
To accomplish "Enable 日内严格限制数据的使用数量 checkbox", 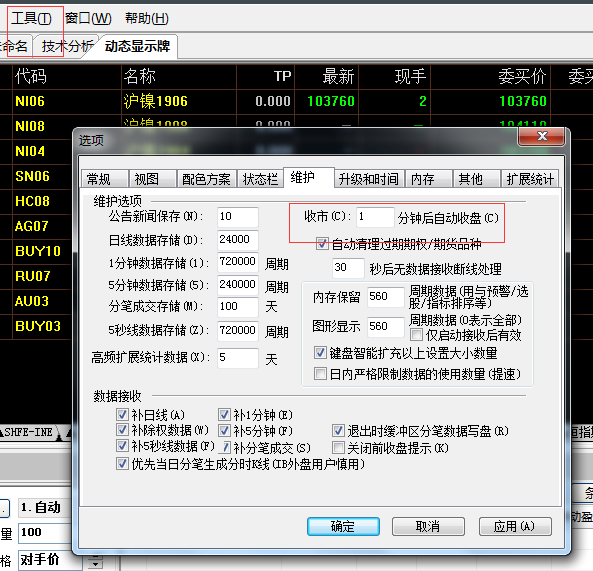I will 320,374.
